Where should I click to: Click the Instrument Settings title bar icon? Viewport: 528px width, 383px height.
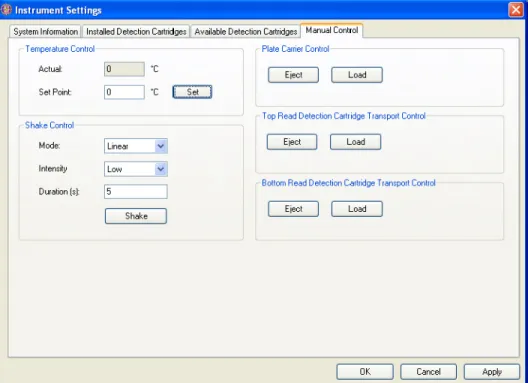click(6, 9)
